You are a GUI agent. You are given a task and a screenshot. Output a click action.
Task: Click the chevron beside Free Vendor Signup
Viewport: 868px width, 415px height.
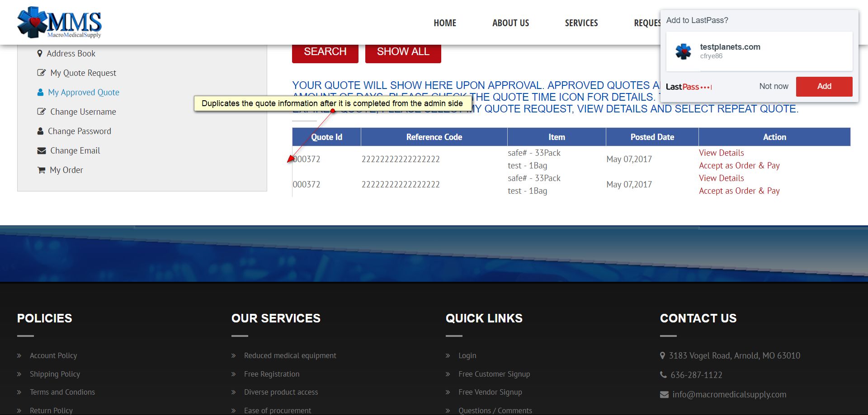tap(448, 392)
